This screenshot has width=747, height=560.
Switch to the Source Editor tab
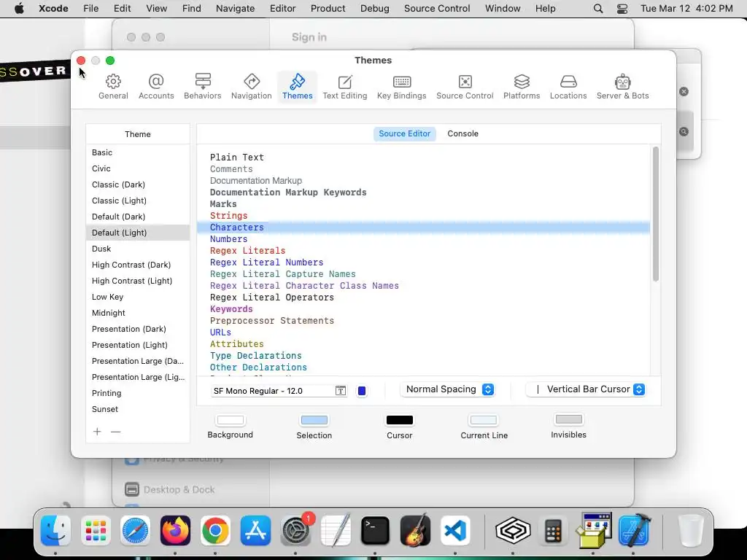tap(404, 134)
